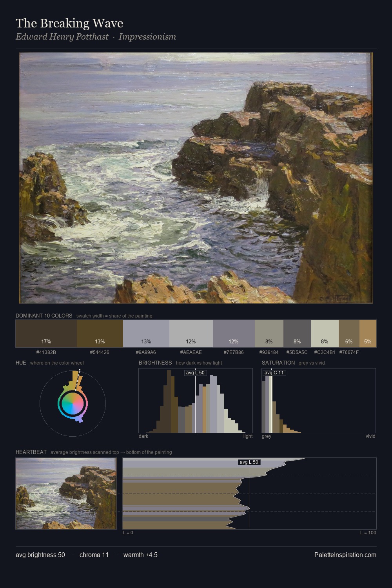Click the "L = 0" axis label
This screenshot has height=588, width=392.
(128, 533)
